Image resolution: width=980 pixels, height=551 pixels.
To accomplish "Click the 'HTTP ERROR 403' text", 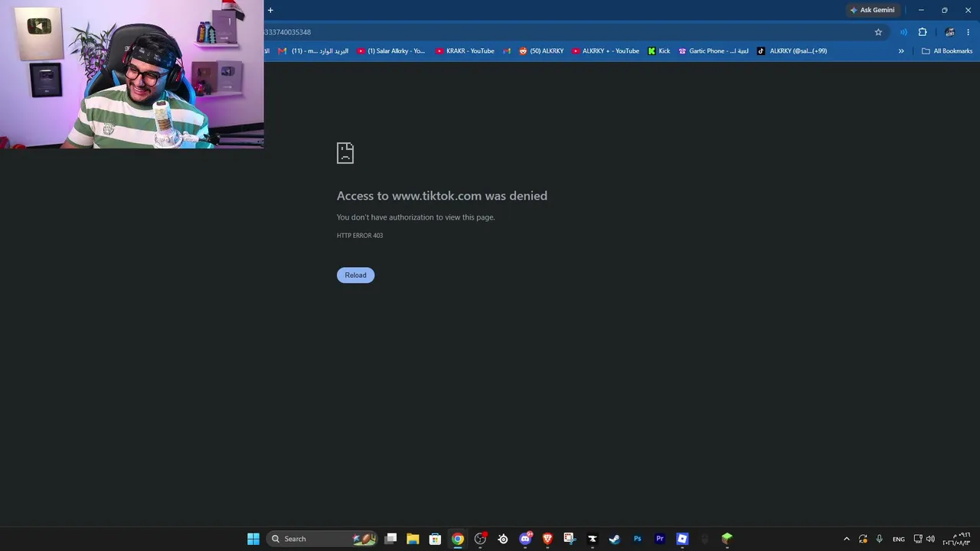I will [360, 236].
